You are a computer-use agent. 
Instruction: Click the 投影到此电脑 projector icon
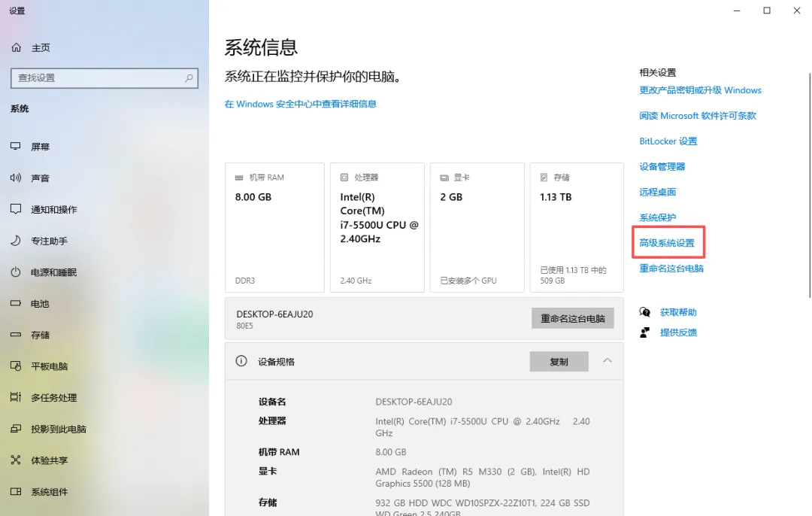click(16, 429)
